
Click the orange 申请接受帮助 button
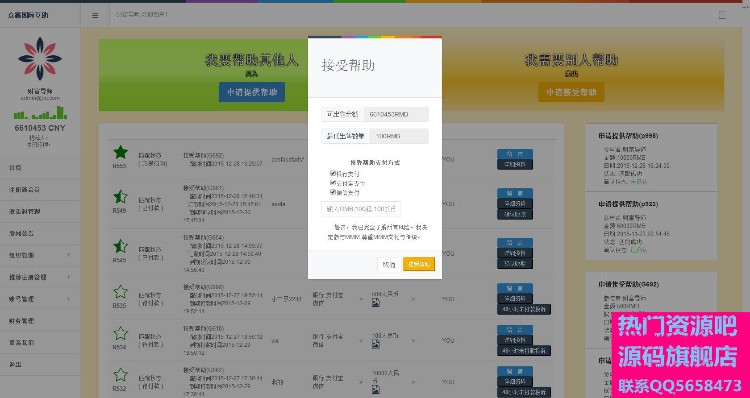pyautogui.click(x=572, y=92)
